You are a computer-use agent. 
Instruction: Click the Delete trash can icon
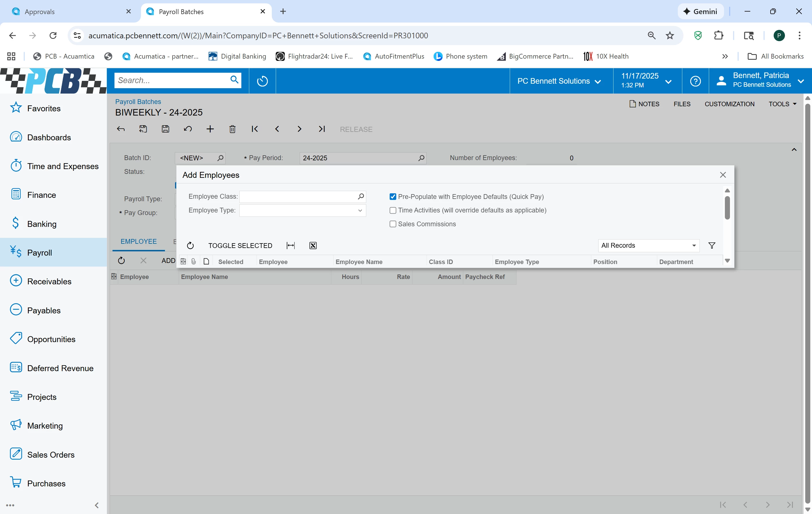tap(232, 129)
